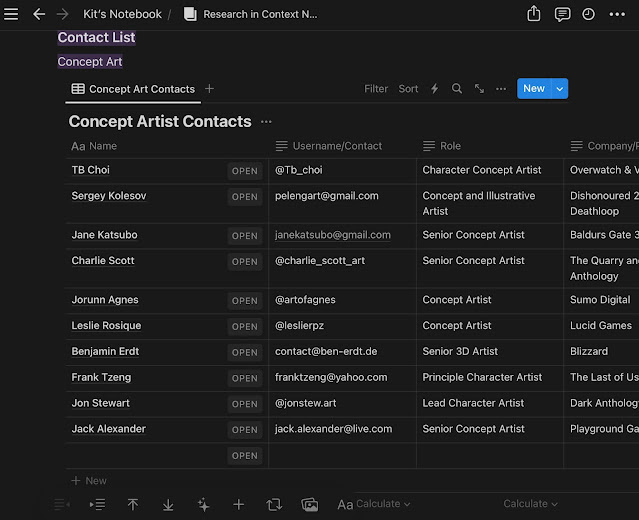Image resolution: width=639 pixels, height=520 pixels.
Task: Tap the Aa text format icon
Action: [345, 505]
